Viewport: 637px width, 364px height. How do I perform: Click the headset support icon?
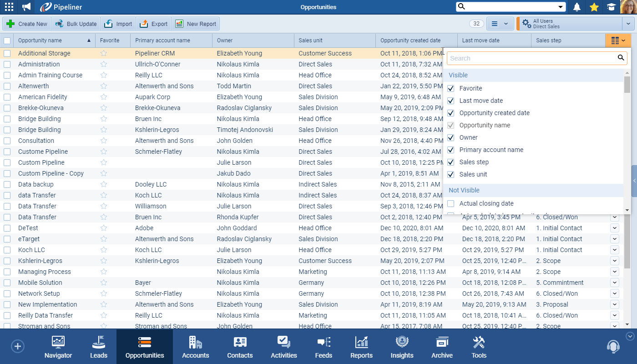point(613,347)
